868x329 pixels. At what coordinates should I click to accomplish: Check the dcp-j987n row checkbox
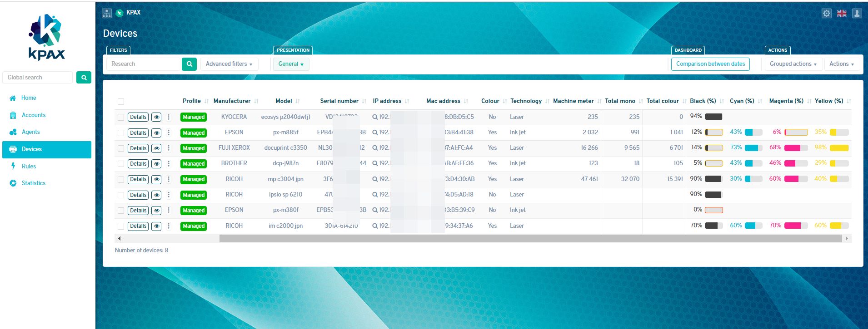tap(121, 164)
